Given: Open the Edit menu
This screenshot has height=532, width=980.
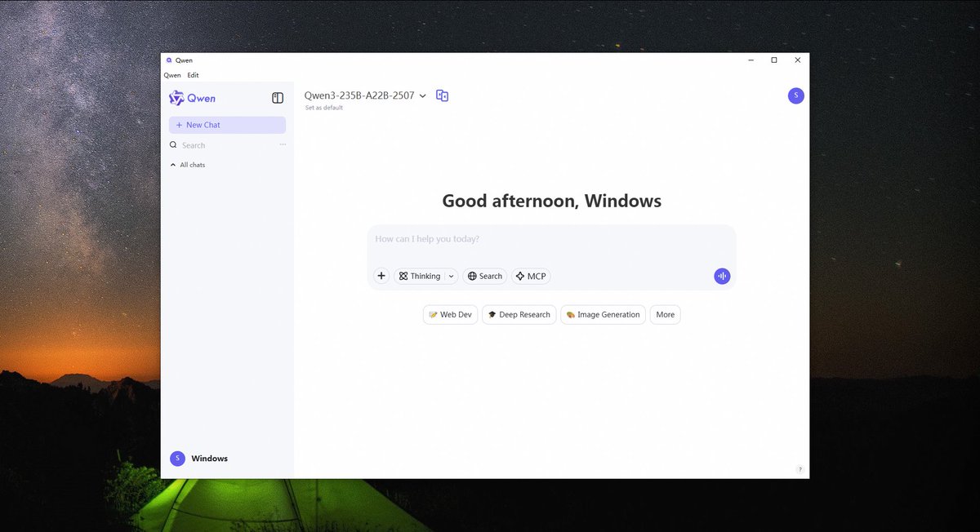Looking at the screenshot, I should pyautogui.click(x=193, y=75).
